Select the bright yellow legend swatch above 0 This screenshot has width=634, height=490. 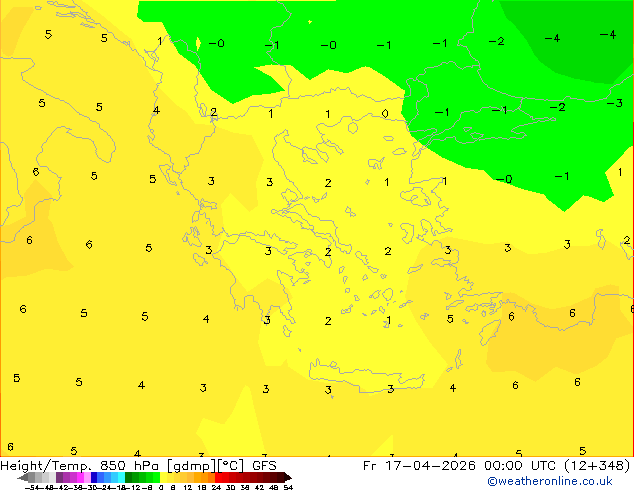[163, 477]
